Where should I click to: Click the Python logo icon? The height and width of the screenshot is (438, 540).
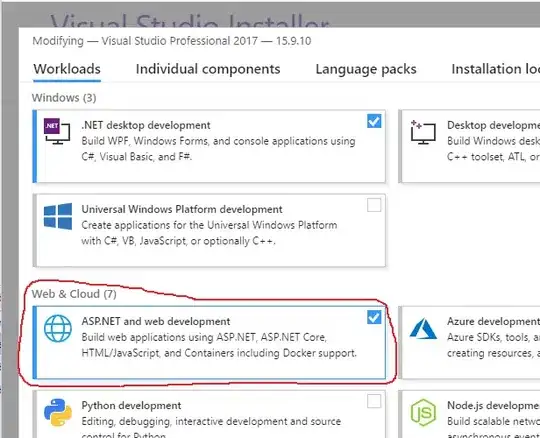click(58, 412)
